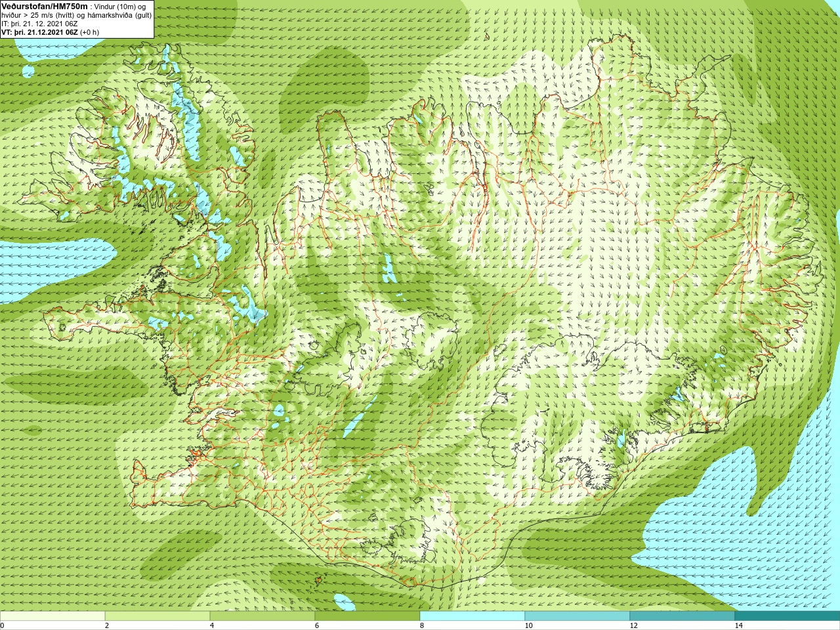Viewport: 840px width, 630px height.
Task: Click the legend scale label '12'
Action: [x=634, y=625]
